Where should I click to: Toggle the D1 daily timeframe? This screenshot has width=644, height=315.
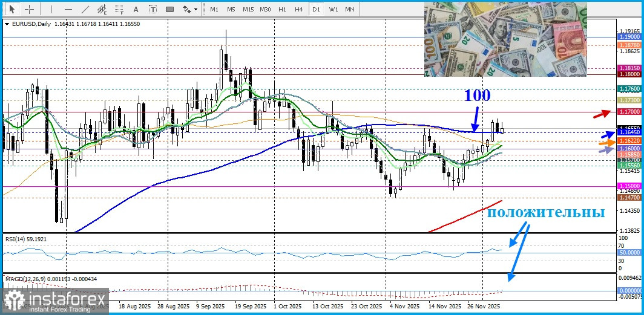point(316,9)
